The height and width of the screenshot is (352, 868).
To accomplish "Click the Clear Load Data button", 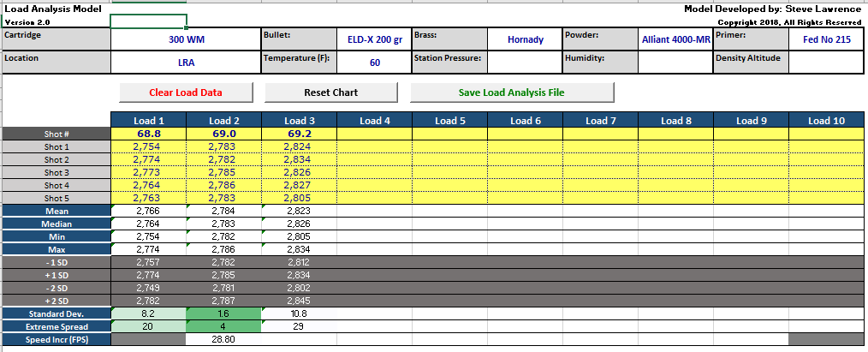I will 186,92.
